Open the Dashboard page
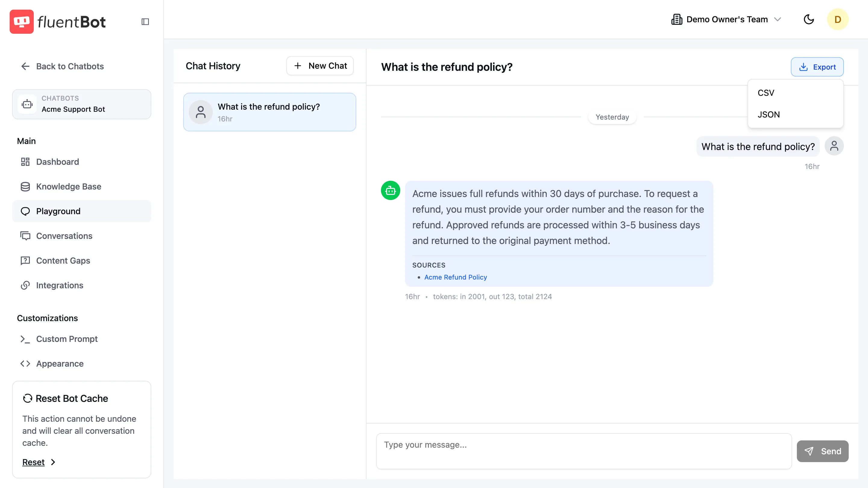 tap(82, 162)
